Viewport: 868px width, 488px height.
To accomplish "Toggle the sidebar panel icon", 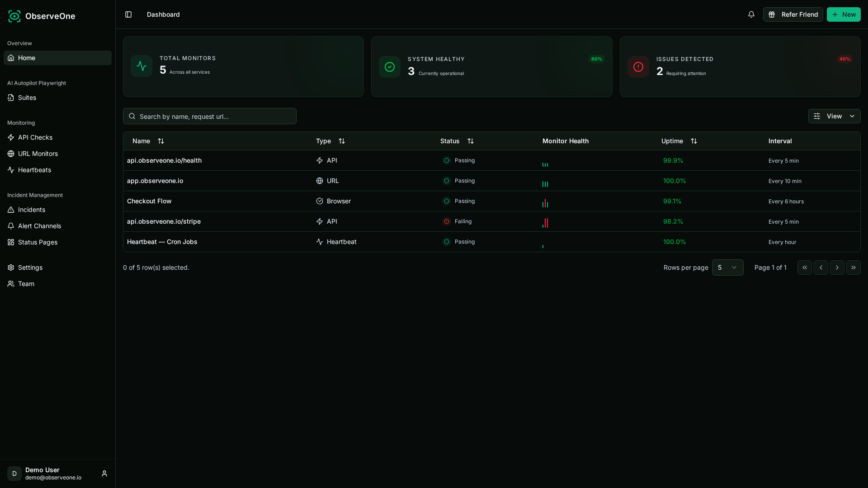I will coord(128,14).
